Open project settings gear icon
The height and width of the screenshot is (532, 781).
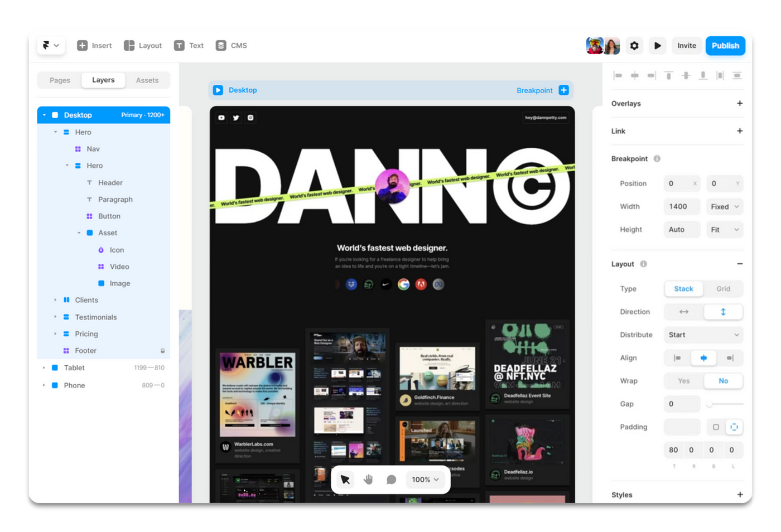pyautogui.click(x=634, y=46)
